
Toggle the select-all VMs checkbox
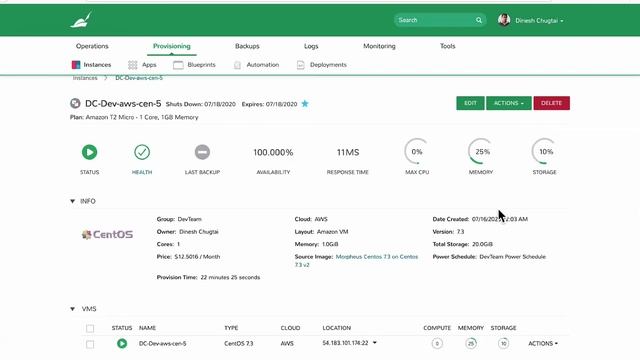pos(90,328)
